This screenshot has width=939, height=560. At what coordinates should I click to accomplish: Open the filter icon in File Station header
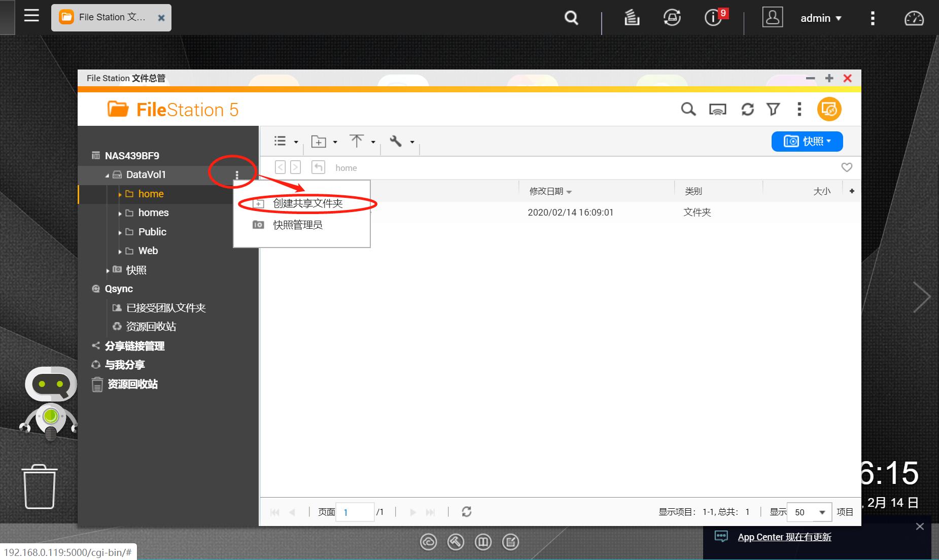click(773, 109)
